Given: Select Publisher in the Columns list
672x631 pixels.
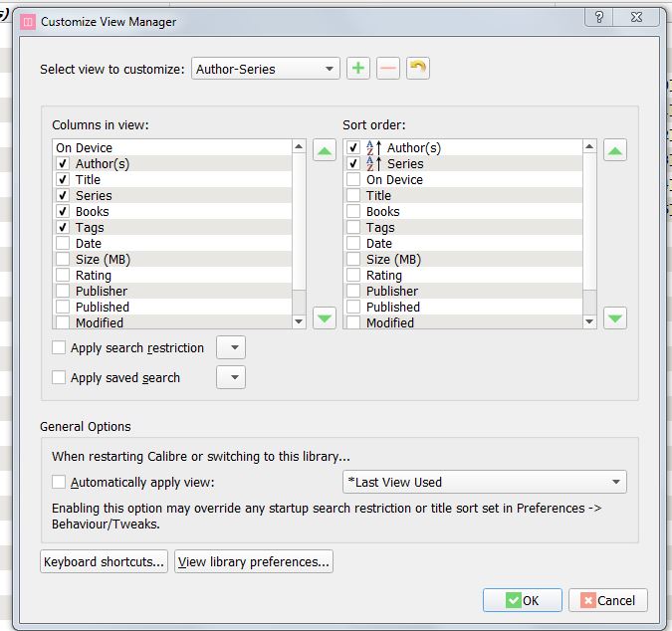Looking at the screenshot, I should 102,292.
